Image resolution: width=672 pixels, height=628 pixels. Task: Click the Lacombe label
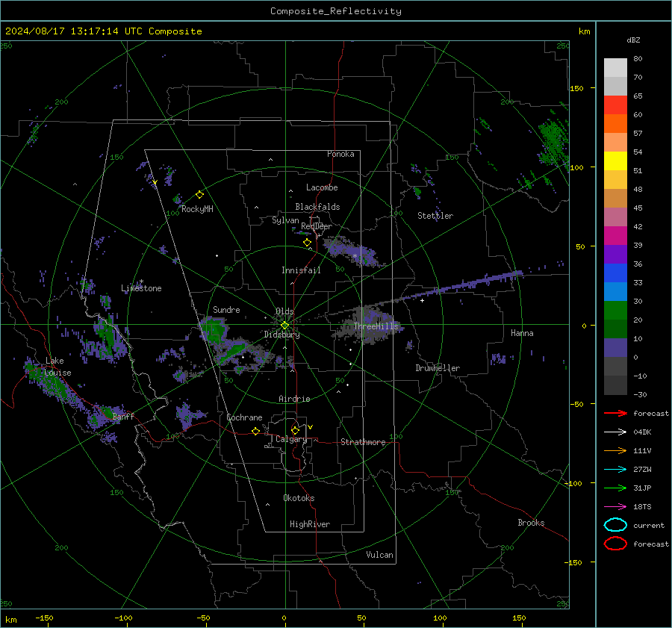click(x=321, y=187)
